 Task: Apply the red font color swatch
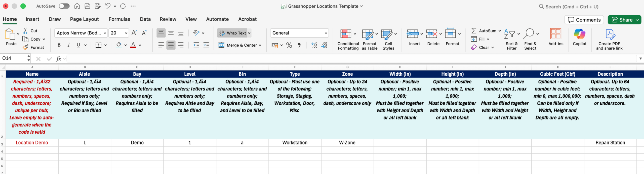[133, 45]
